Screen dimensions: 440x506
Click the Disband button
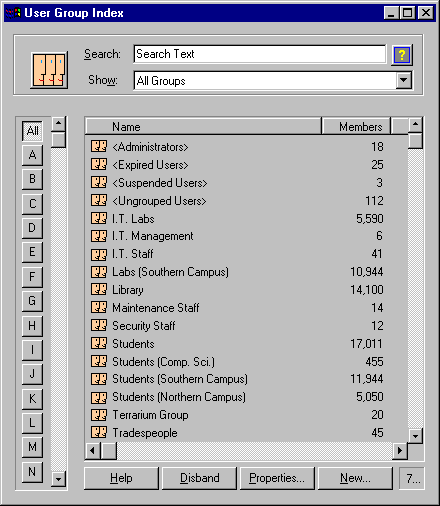(x=199, y=478)
